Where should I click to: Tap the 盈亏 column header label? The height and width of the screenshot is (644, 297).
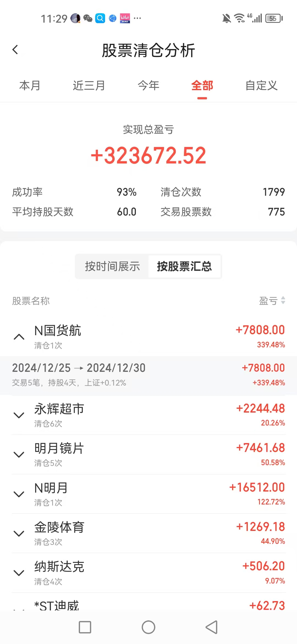pos(268,301)
